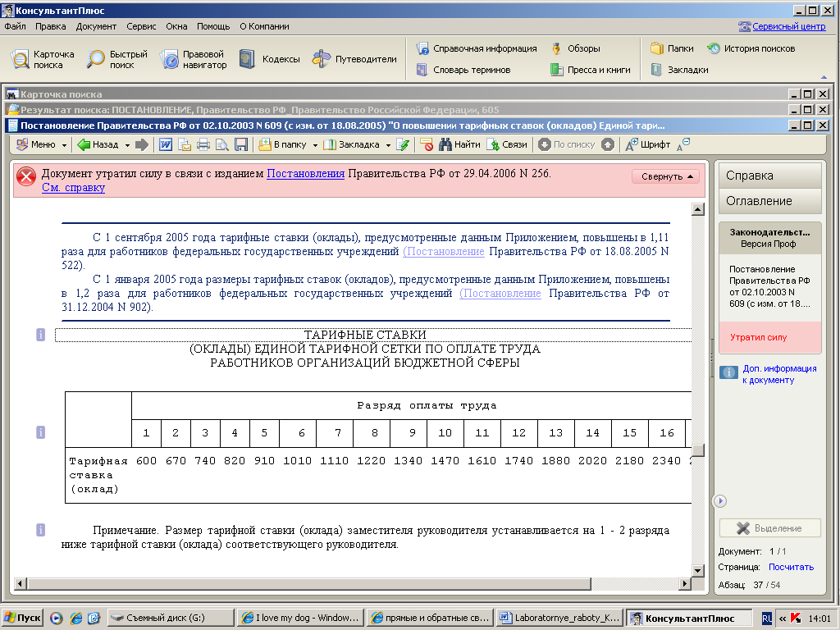Open the Документ menu
The height and width of the screenshot is (630, 840).
coord(96,26)
